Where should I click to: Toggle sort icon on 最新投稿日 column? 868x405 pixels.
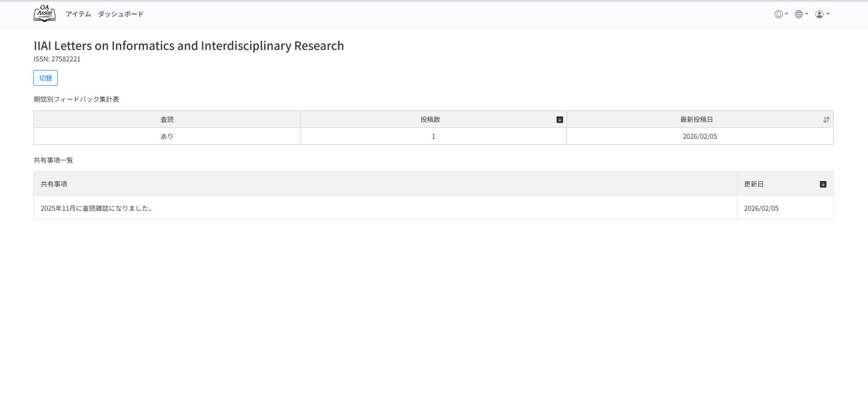coord(826,120)
